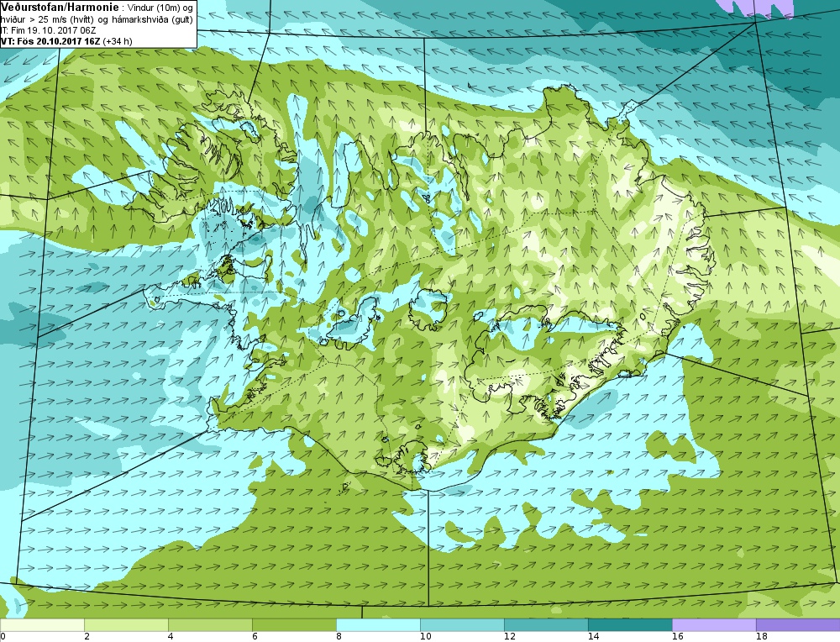Click the legend label '12'
Viewport: 840px width, 642px height.
point(510,637)
